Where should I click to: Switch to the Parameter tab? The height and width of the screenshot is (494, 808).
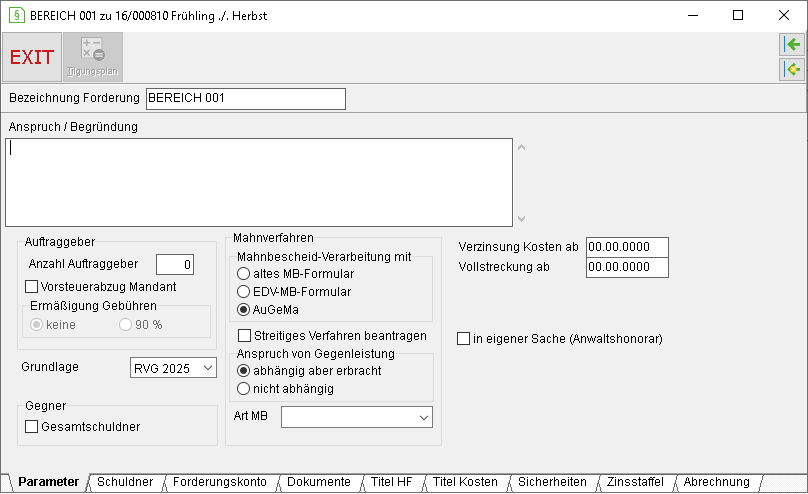(48, 482)
